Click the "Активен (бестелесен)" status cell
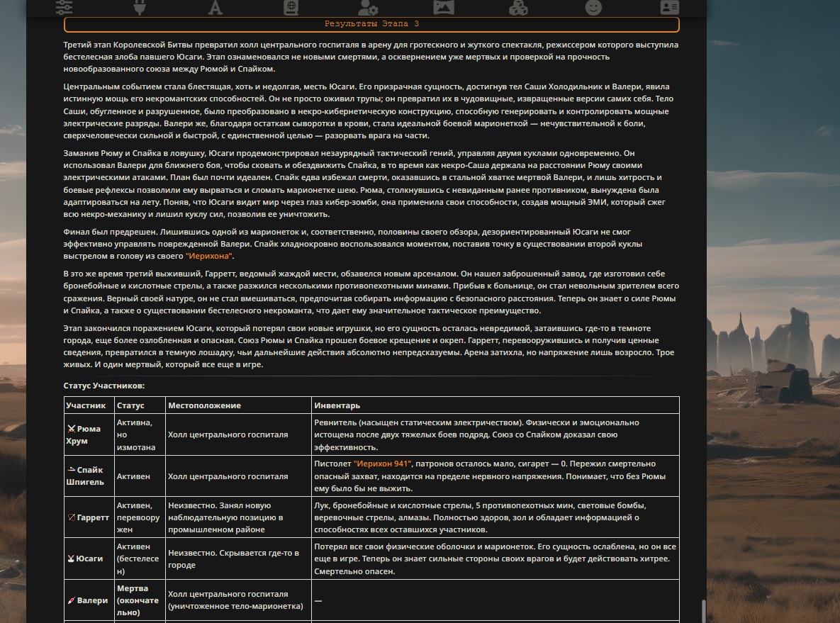Viewport: 840px width, 623px height. pos(140,559)
